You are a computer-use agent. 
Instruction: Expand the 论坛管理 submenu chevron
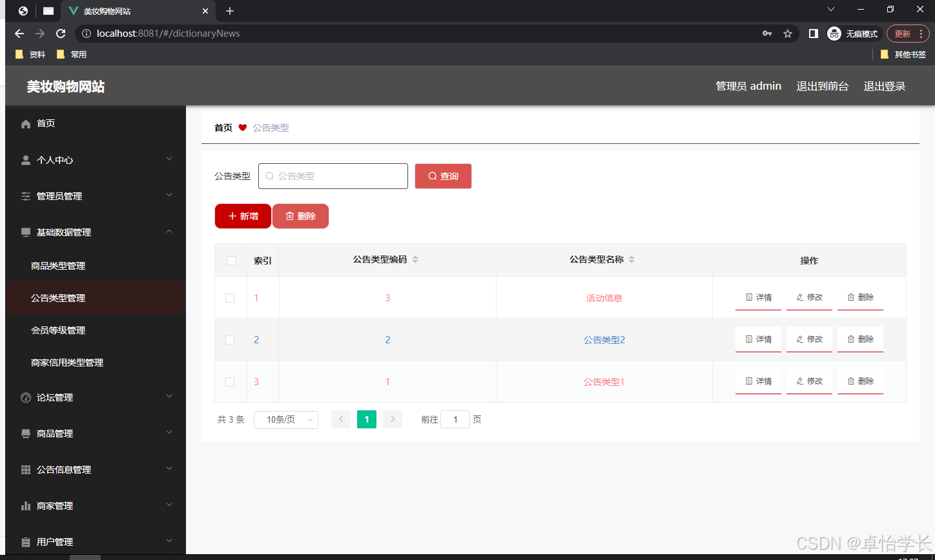point(169,396)
